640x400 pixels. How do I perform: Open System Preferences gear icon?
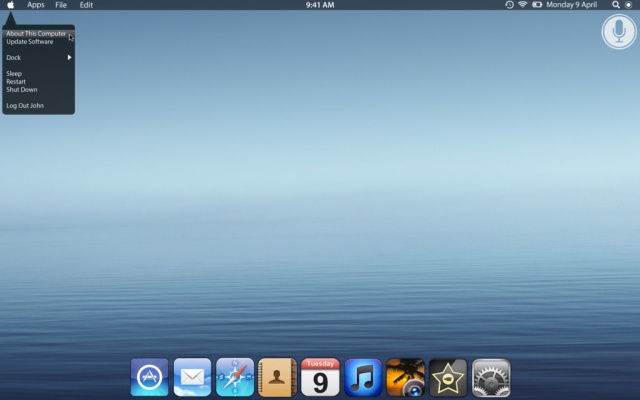point(491,378)
